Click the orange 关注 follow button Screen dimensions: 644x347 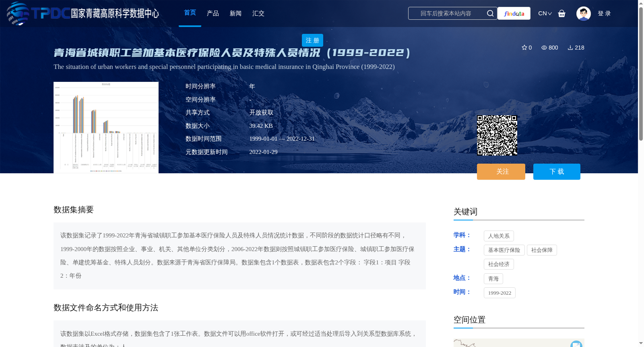[x=501, y=172]
